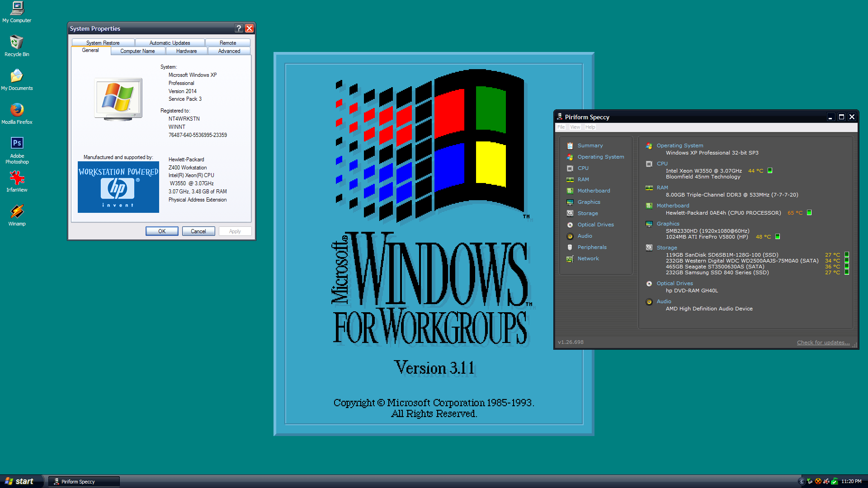Click the System Restore tab in System Properties

pos(102,43)
